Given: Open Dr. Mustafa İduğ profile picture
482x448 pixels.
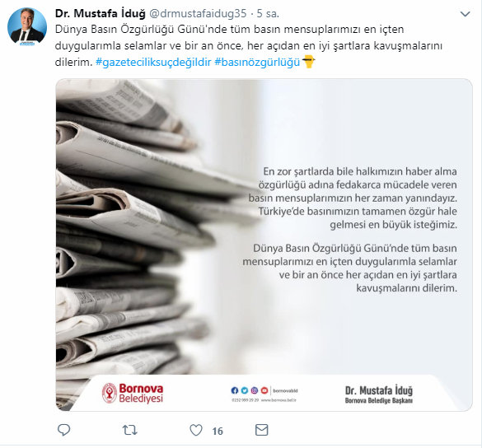Looking at the screenshot, I should [x=27, y=26].
